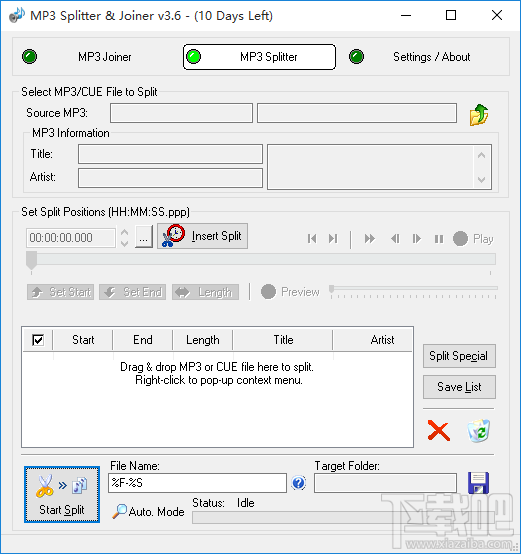Close the MP3 Splitter & Joiner window
Viewport: 521px width, 554px height.
coord(497,15)
